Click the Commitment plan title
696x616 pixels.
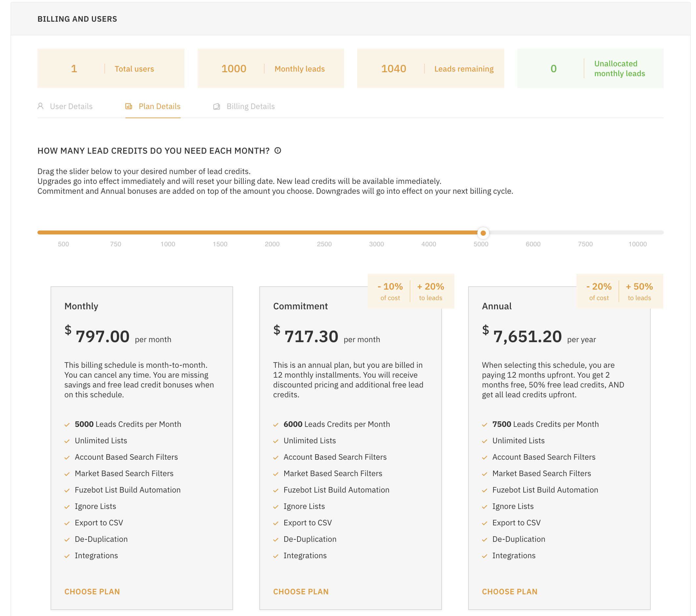pyautogui.click(x=300, y=306)
